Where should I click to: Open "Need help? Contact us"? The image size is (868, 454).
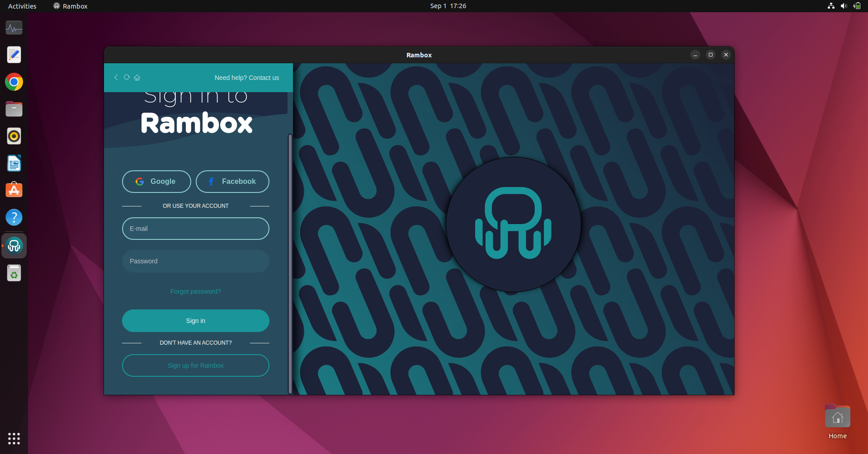[247, 77]
